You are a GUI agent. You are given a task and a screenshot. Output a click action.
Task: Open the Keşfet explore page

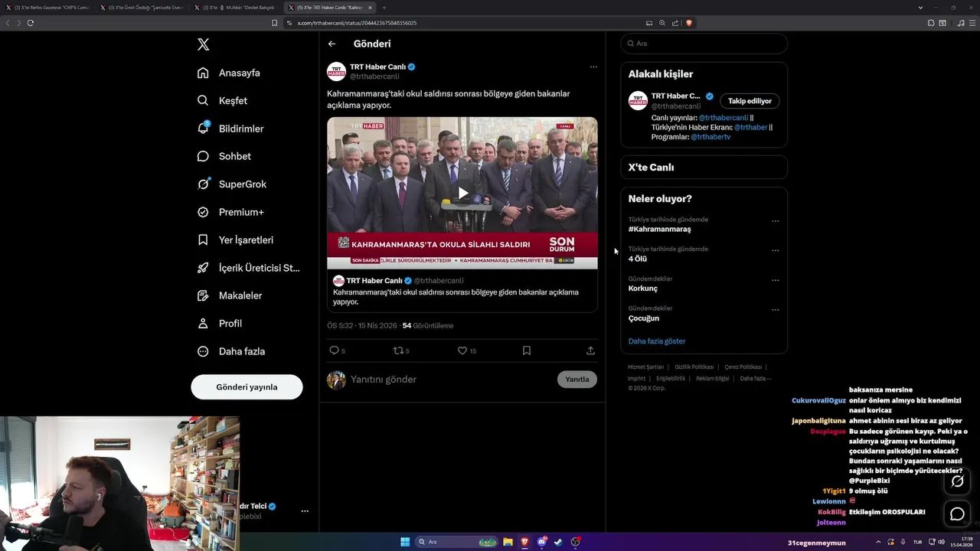click(222, 100)
